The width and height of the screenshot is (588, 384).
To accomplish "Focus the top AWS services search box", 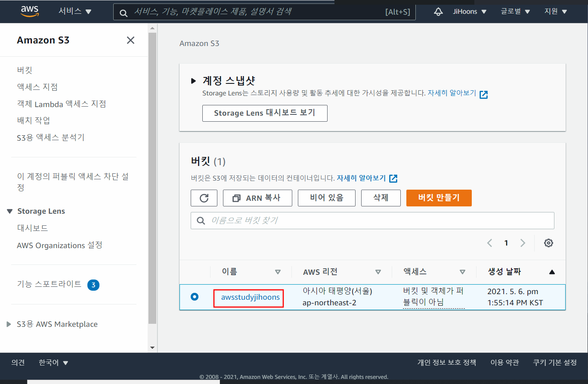I will [264, 12].
